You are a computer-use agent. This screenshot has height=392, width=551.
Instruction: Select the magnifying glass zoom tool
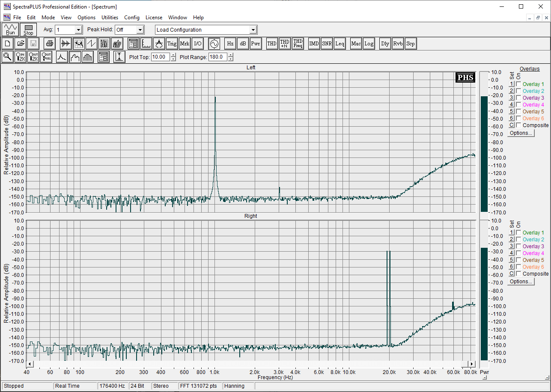[x=7, y=57]
